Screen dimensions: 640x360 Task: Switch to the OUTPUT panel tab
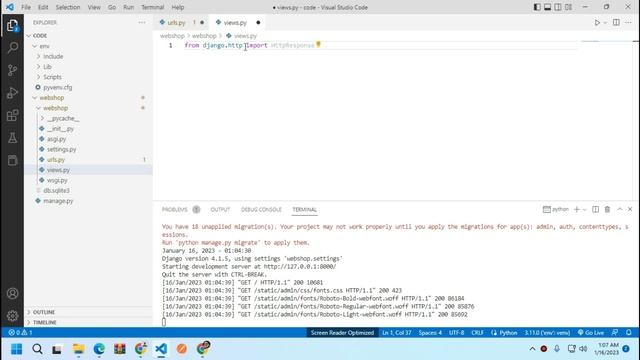[x=220, y=209]
